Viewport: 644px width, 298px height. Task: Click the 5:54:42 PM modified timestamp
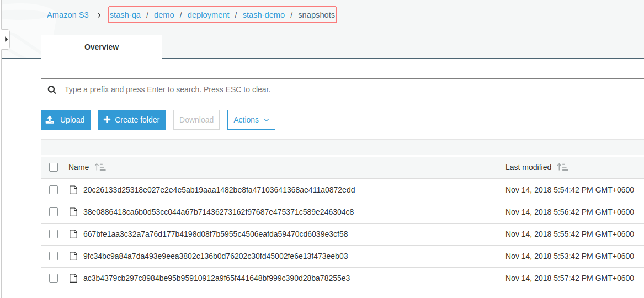click(570, 190)
